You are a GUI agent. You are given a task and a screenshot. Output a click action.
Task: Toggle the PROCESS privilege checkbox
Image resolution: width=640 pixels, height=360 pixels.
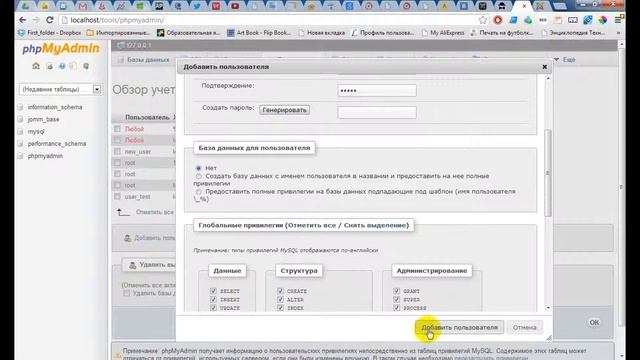tap(396, 308)
